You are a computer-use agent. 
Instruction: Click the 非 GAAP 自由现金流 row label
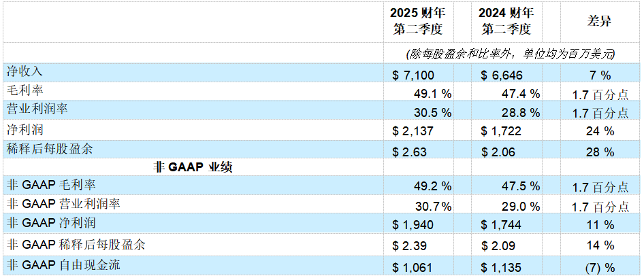coord(64,264)
